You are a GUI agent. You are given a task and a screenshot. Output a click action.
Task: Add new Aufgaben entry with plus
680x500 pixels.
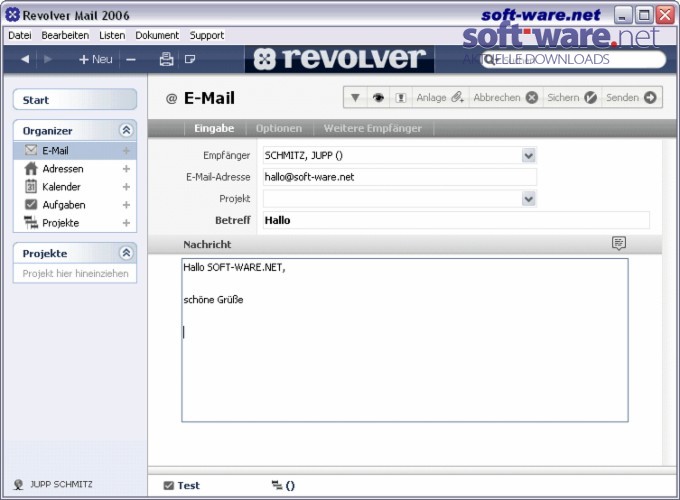[126, 205]
